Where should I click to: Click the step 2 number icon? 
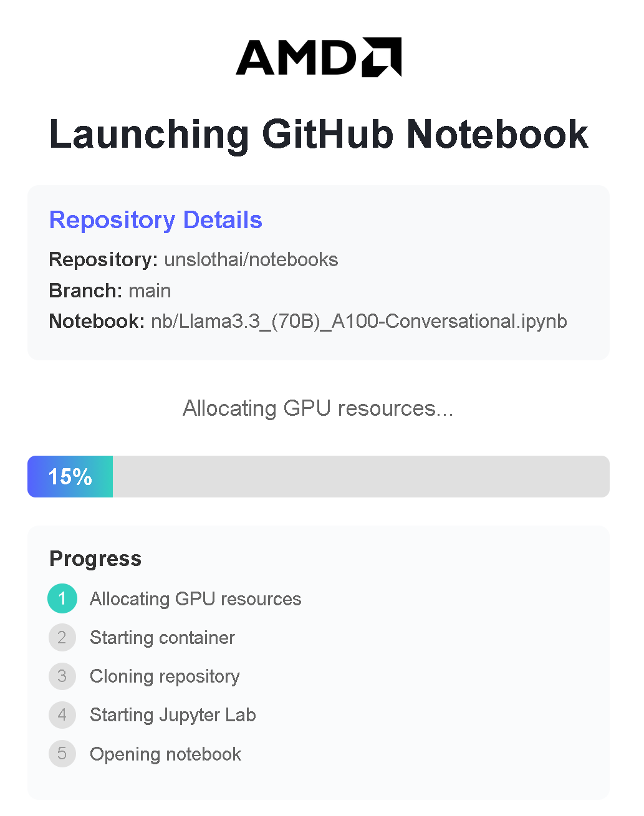tap(62, 638)
